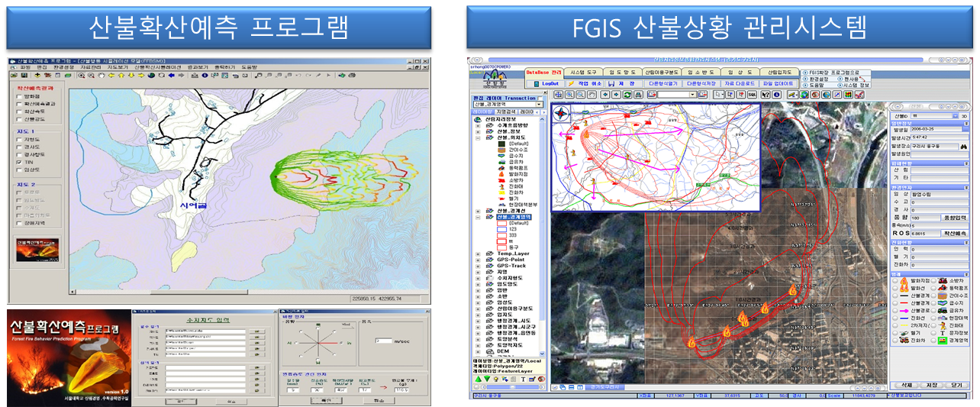Click the zoom-in icon in the left program toolbar
The height and width of the screenshot is (407, 980).
[x=82, y=76]
